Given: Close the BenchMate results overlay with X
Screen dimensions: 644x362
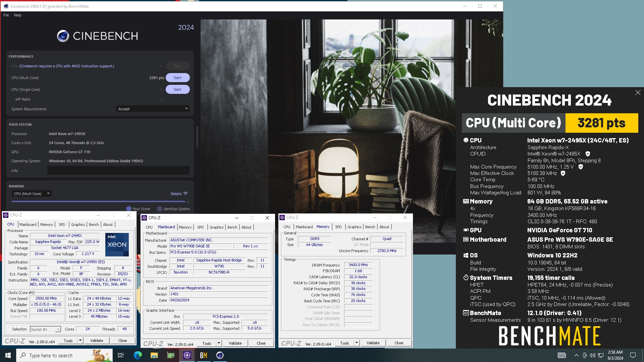Looking at the screenshot, I should coord(638,93).
